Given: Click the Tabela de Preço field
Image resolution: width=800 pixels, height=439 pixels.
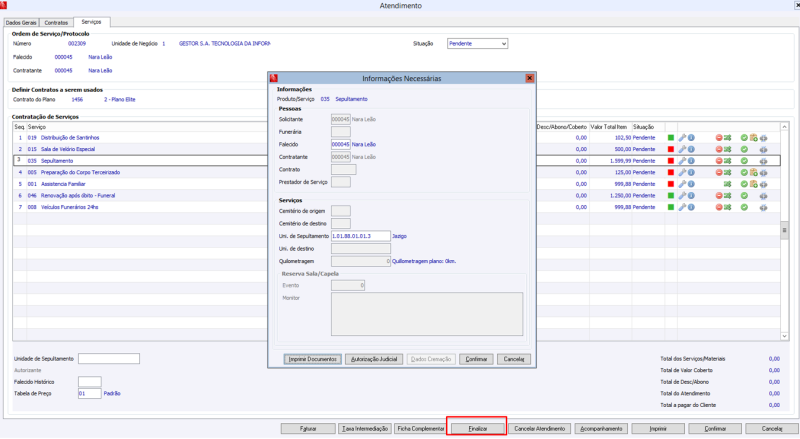Looking at the screenshot, I should coord(89,394).
